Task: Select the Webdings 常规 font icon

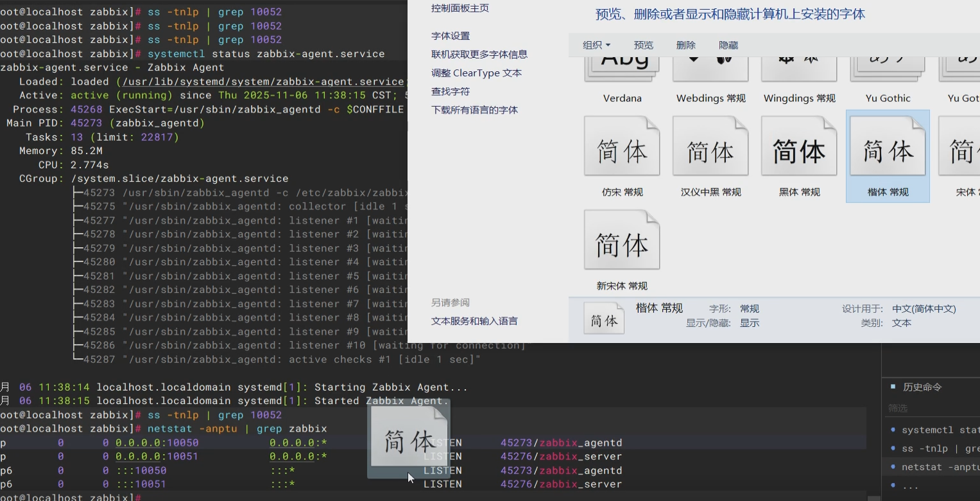Action: [x=710, y=69]
